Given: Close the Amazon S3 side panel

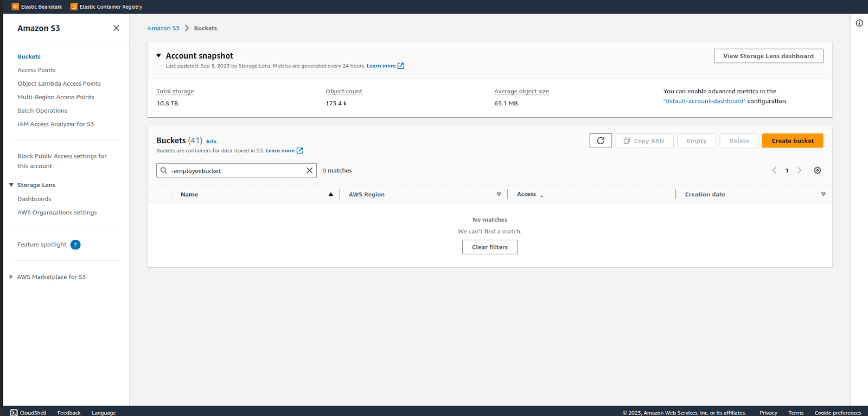Looking at the screenshot, I should pyautogui.click(x=116, y=28).
